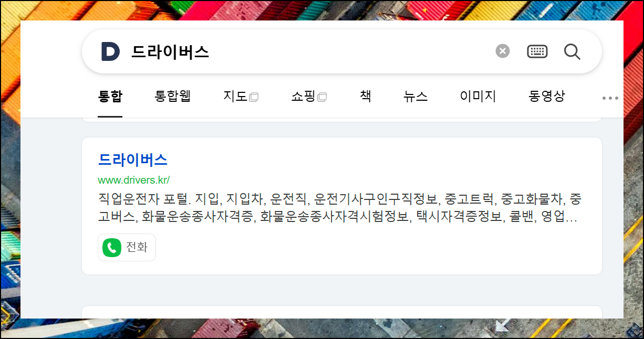644x339 pixels.
Task: Open the 동영상 tab
Action: coord(547,97)
